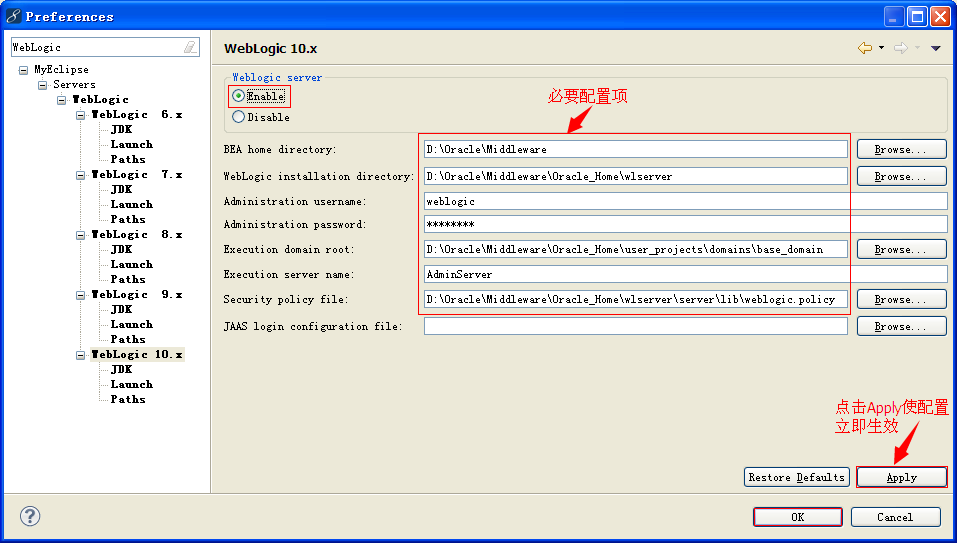
Task: Click the Preferences window title icon
Action: click(x=13, y=16)
